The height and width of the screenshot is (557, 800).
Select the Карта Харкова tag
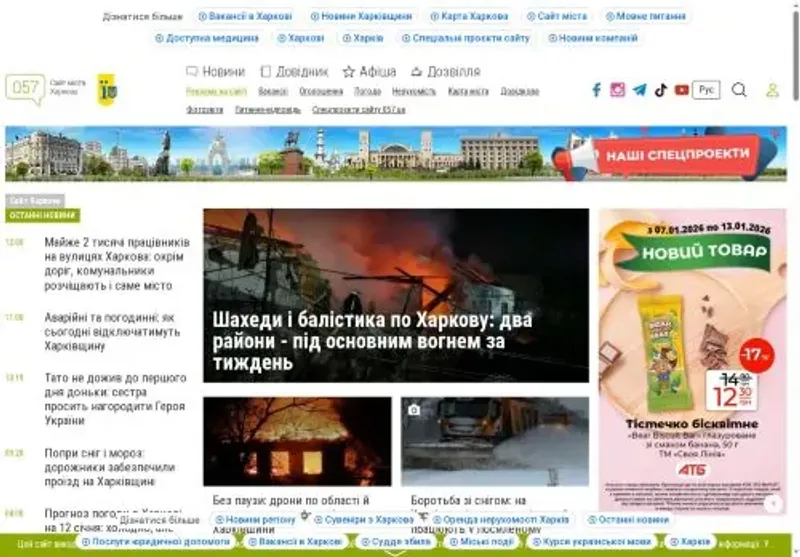pos(469,16)
